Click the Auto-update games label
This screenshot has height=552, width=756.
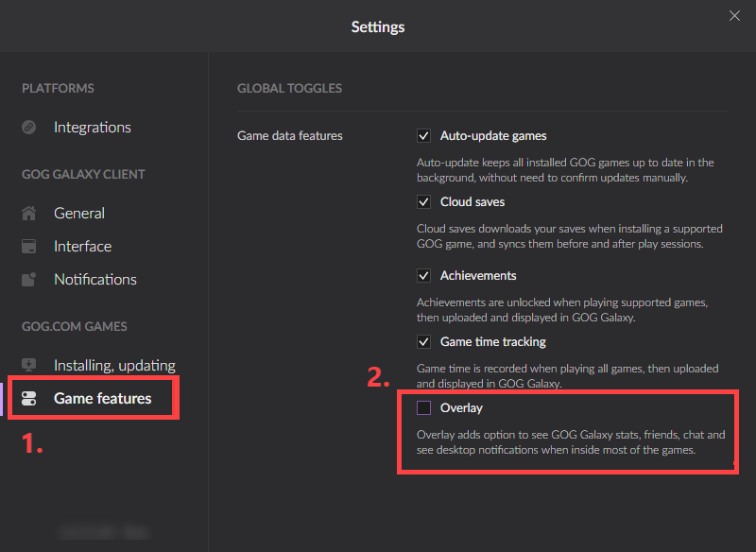[493, 136]
